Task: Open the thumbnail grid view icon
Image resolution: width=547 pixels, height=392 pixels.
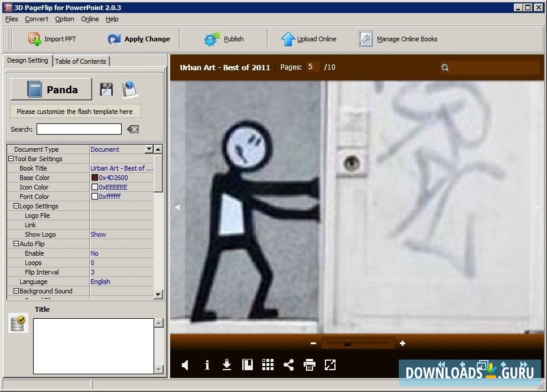Action: pos(268,365)
